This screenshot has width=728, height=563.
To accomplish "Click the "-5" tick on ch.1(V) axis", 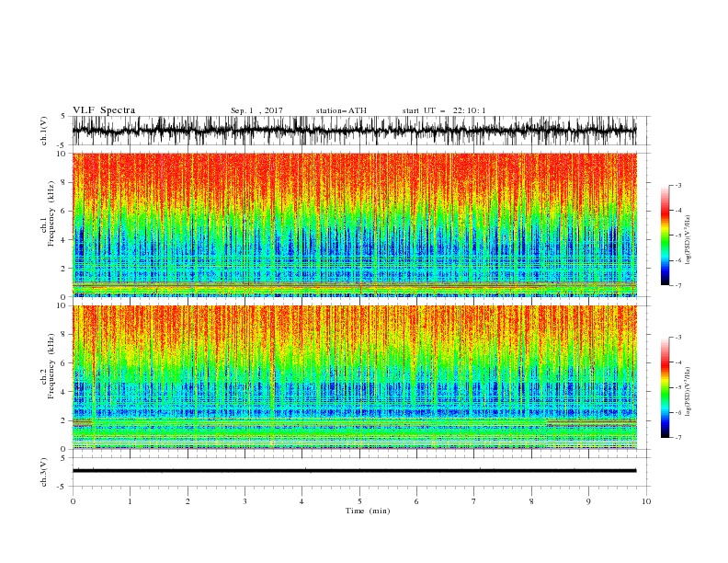I will pos(63,145).
